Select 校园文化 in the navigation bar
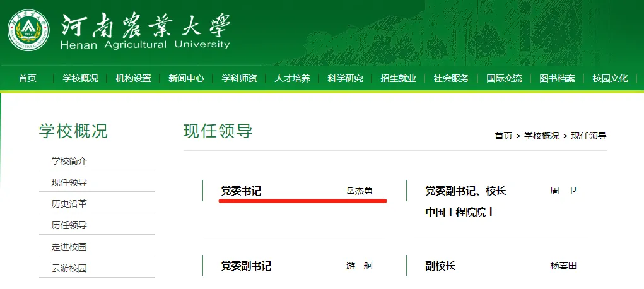 [610, 79]
